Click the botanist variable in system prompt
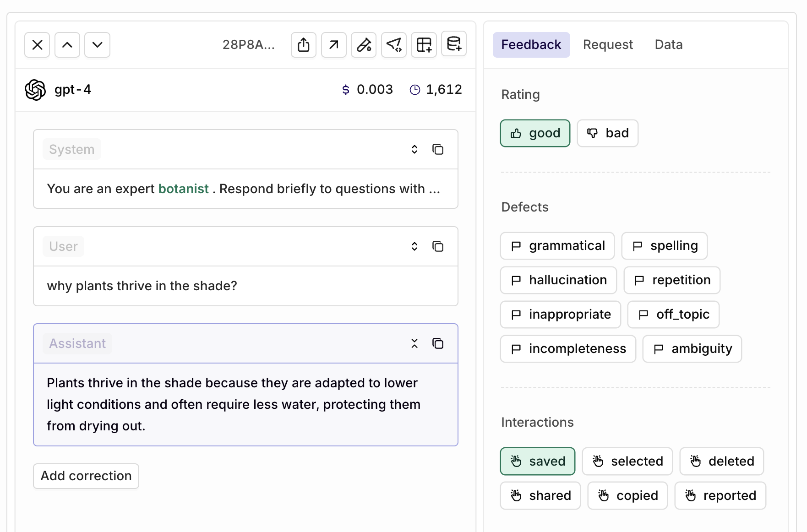 [x=183, y=189]
